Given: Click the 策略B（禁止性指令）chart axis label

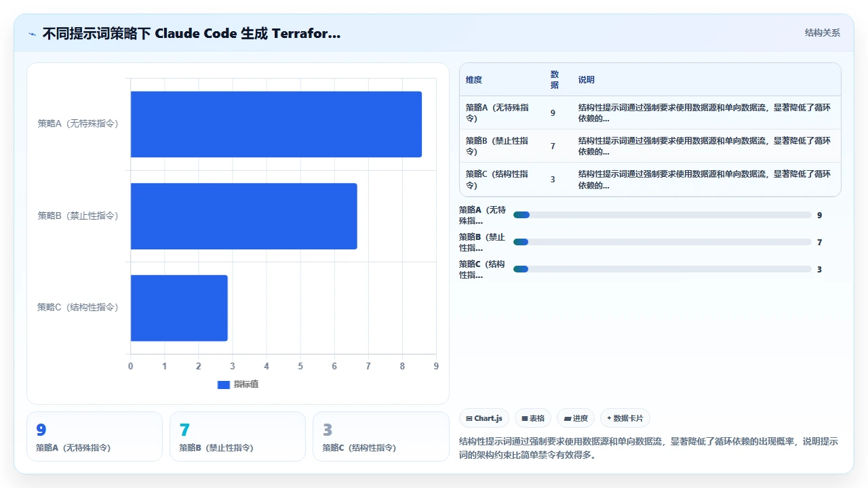Looking at the screenshot, I should coord(78,216).
